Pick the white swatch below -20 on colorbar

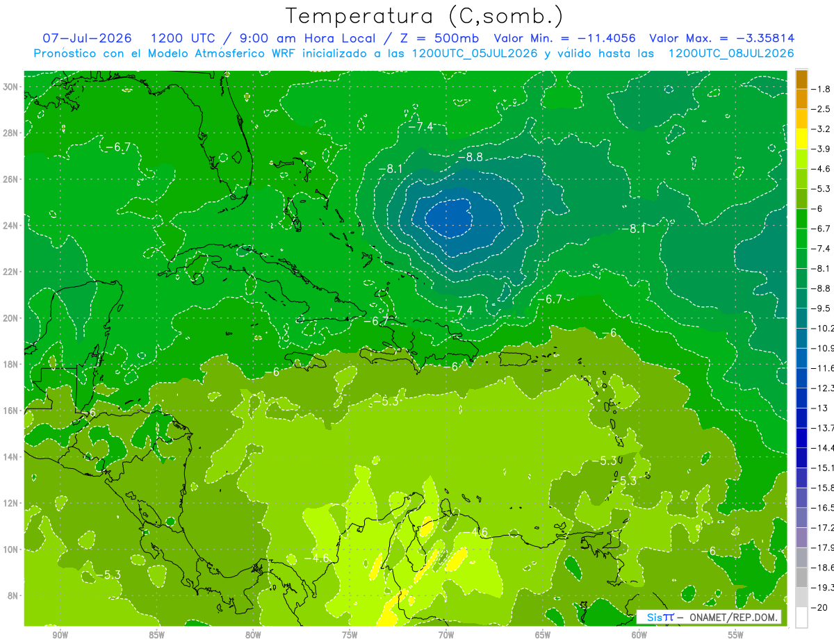point(801,617)
